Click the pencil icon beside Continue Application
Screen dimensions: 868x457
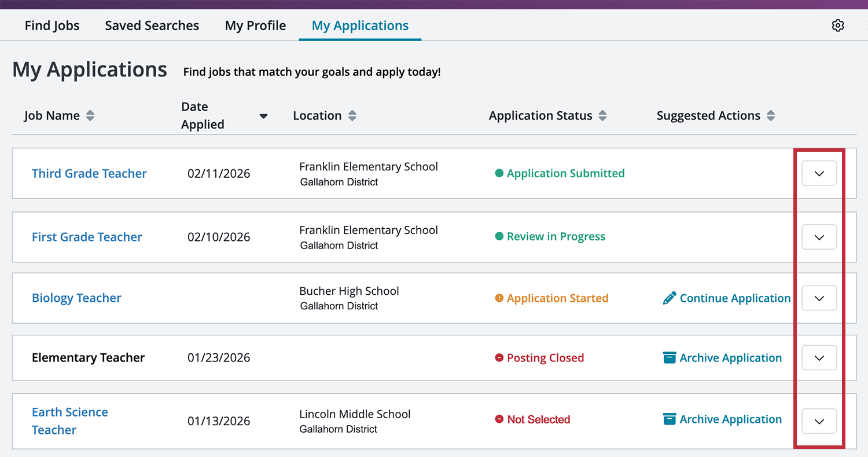pos(670,298)
